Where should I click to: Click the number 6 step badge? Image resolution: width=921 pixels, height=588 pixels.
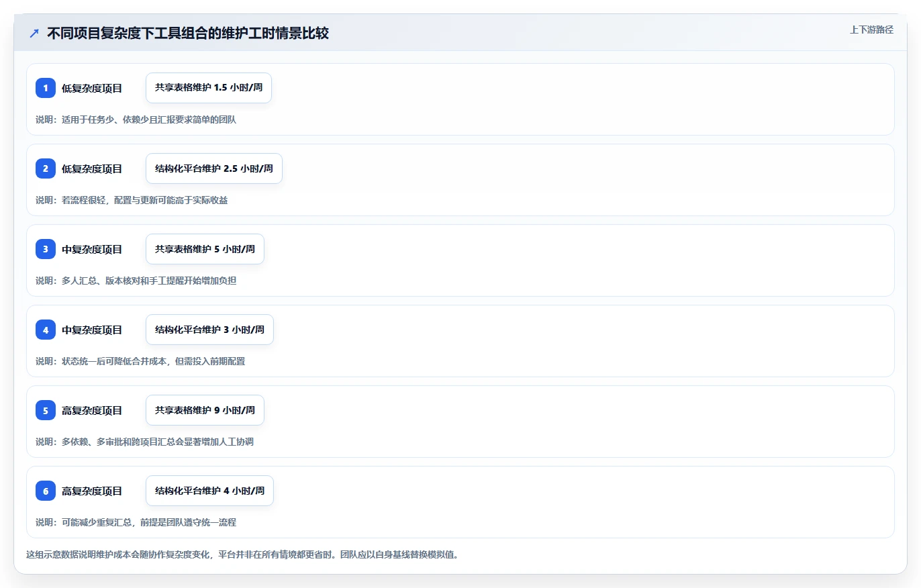46,491
